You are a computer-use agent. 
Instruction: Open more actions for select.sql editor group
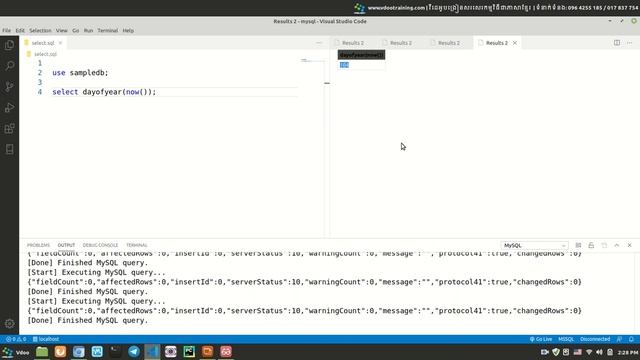point(319,43)
